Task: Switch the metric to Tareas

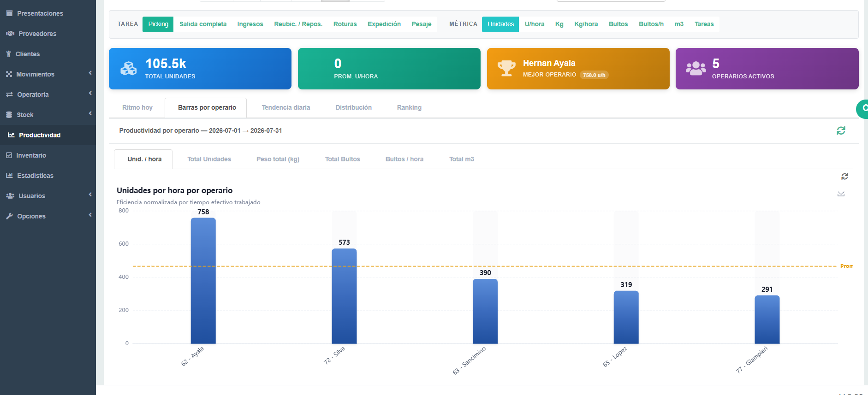Action: pyautogui.click(x=704, y=24)
